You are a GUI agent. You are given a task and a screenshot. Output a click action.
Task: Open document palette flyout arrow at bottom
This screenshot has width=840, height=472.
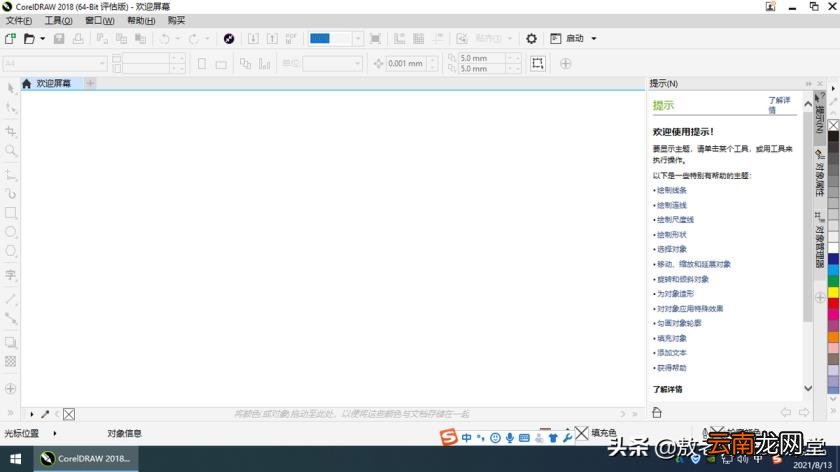tap(32, 414)
